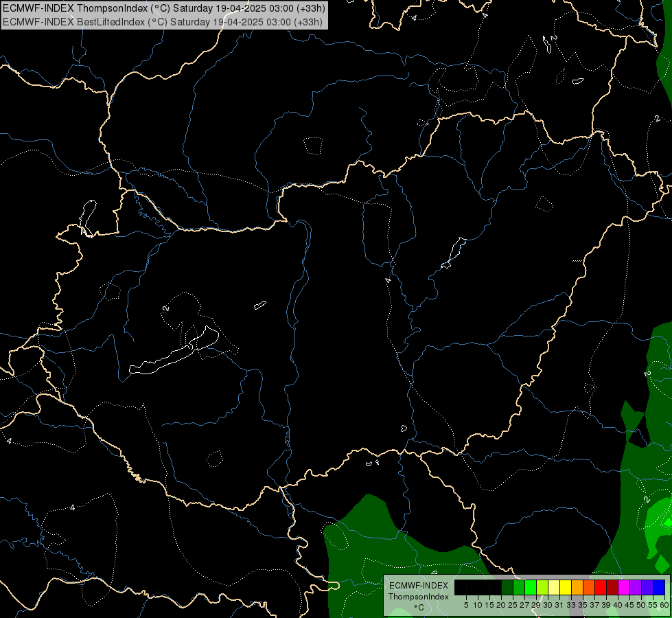This screenshot has height=618, width=672.
Task: Click the legend tick value '45'
Action: (629, 605)
